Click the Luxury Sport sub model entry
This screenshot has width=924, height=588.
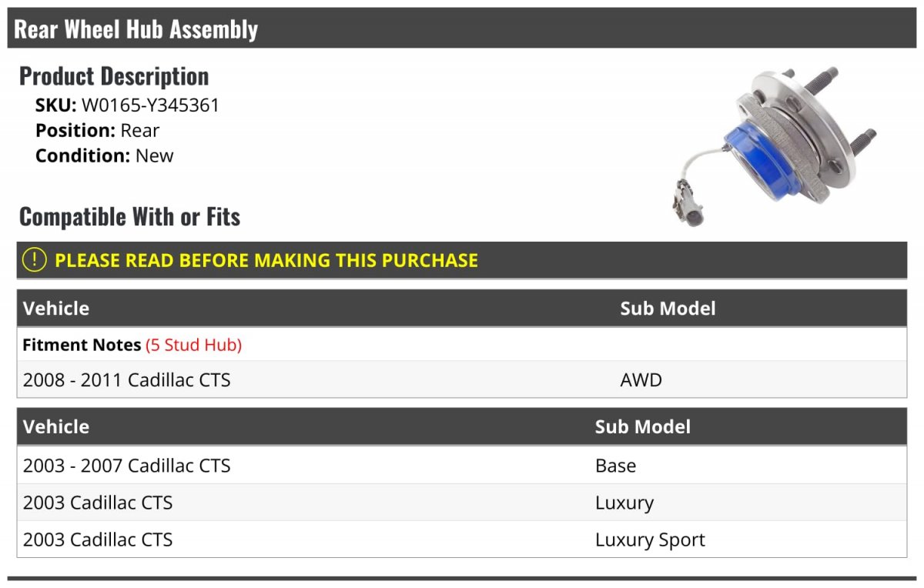pyautogui.click(x=650, y=540)
